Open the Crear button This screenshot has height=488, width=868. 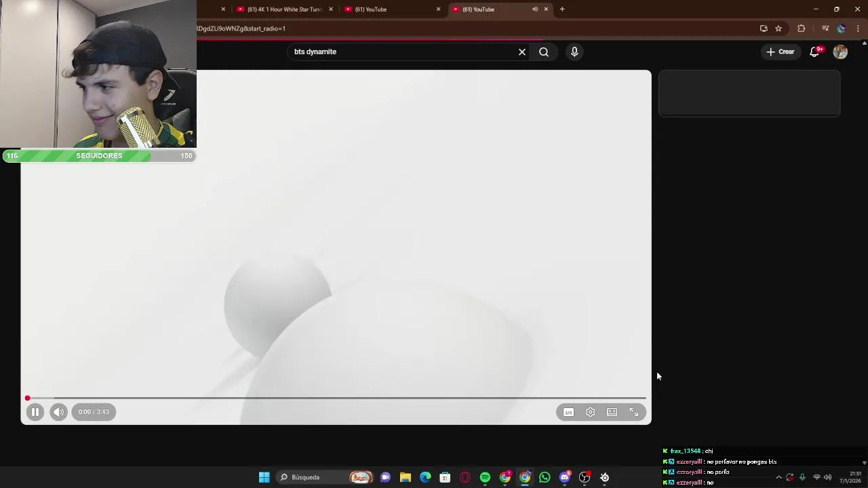(x=781, y=52)
